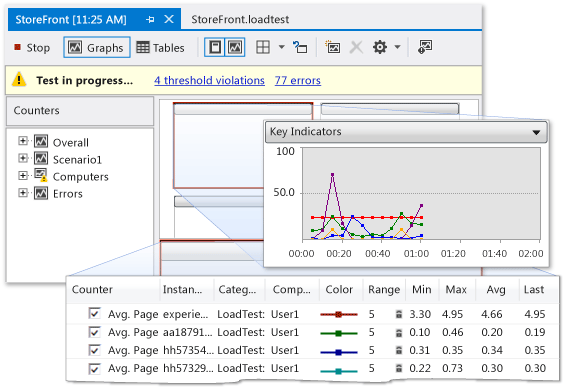
Task: Close the StoreFront [11:25 AM] tab
Action: (x=169, y=19)
